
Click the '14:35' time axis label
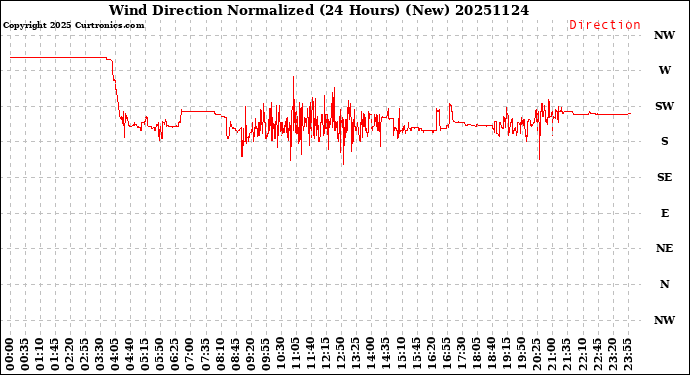click(x=386, y=355)
